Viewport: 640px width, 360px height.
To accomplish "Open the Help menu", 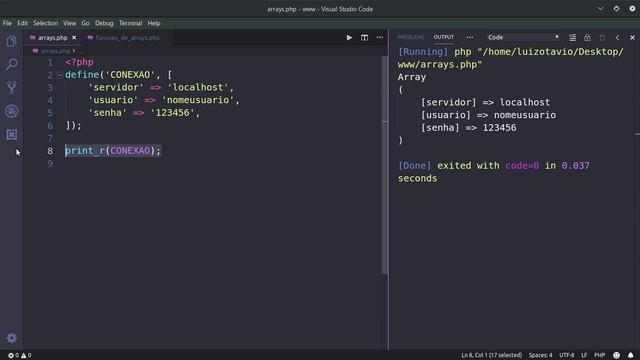I will click(154, 23).
